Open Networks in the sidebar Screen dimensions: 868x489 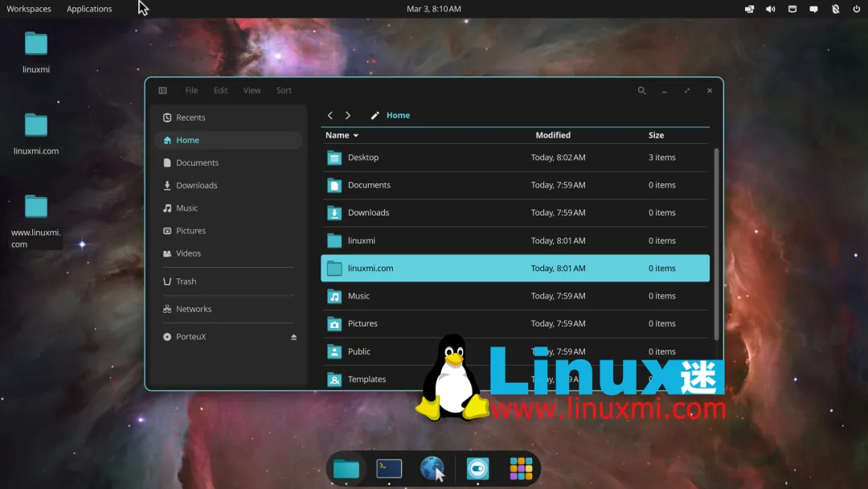click(x=228, y=309)
